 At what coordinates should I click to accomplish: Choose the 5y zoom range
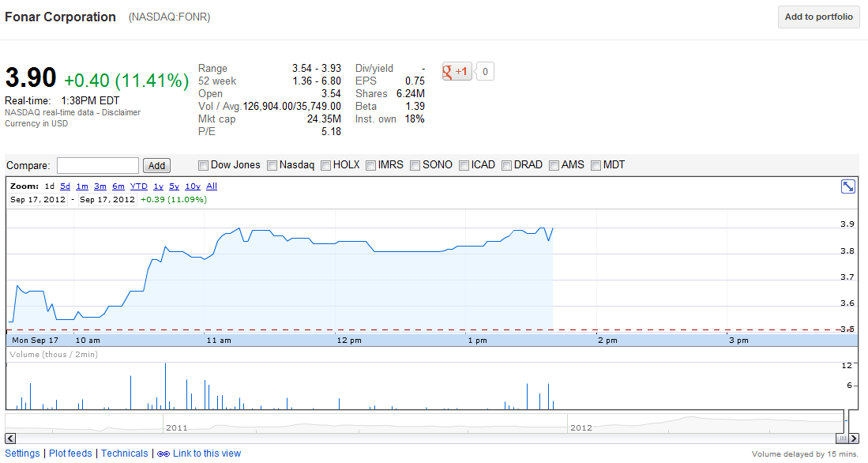[x=175, y=186]
